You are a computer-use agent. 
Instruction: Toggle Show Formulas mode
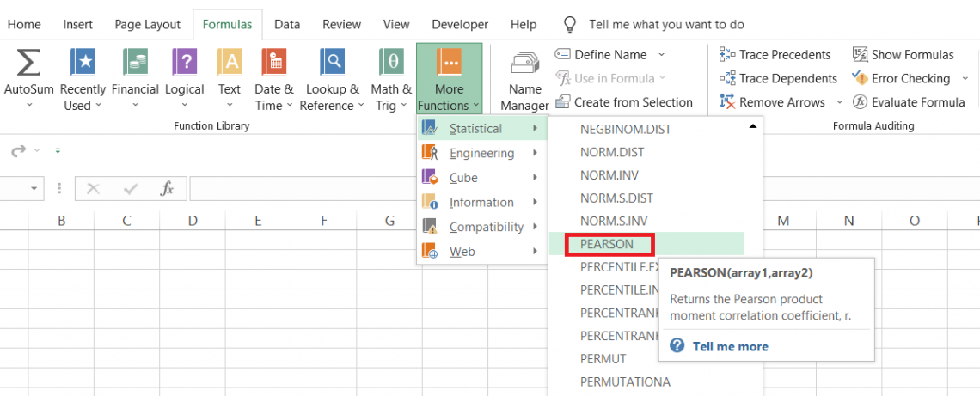[903, 54]
